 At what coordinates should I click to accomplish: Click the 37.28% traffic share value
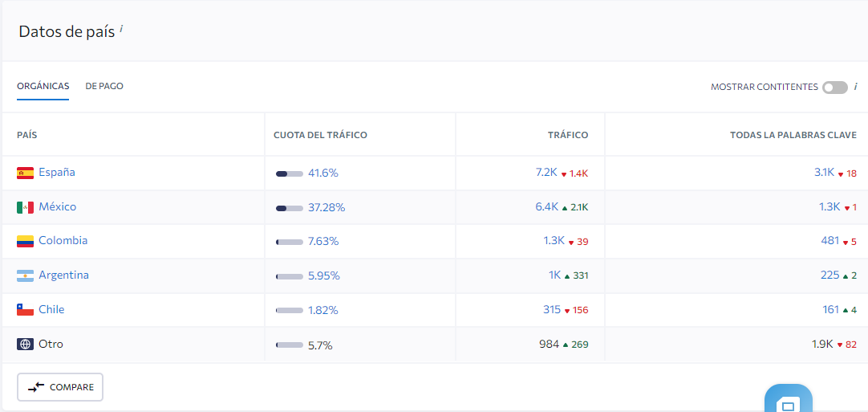[327, 208]
